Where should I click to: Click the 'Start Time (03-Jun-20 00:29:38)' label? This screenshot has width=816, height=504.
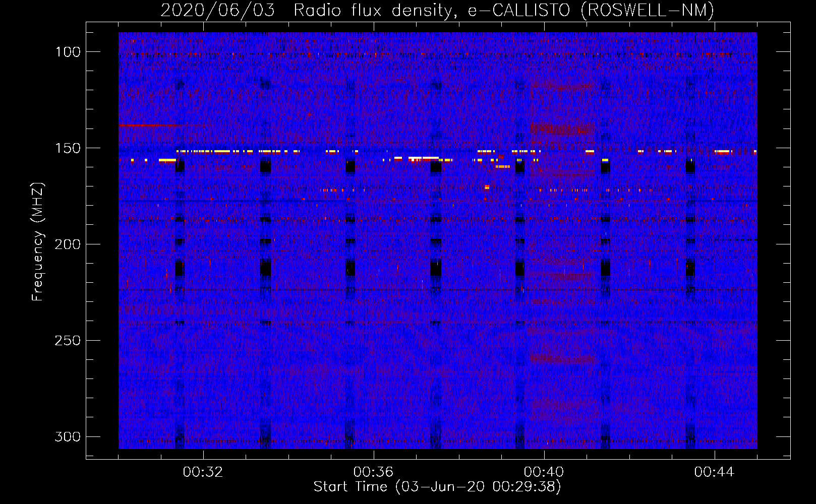tap(437, 487)
